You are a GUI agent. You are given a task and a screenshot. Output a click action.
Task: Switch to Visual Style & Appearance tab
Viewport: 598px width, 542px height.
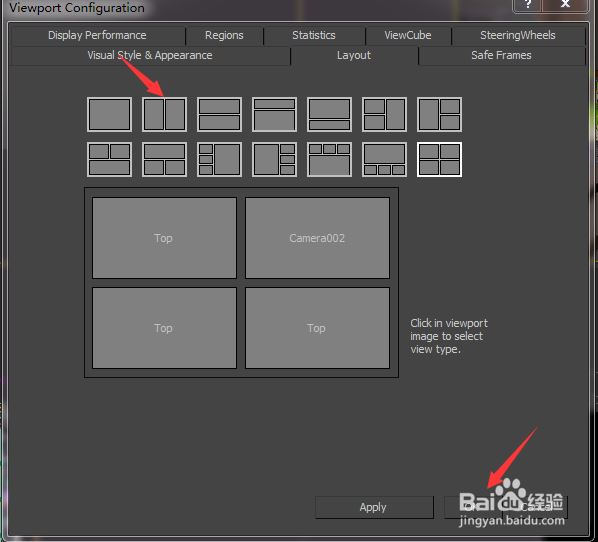(150, 56)
